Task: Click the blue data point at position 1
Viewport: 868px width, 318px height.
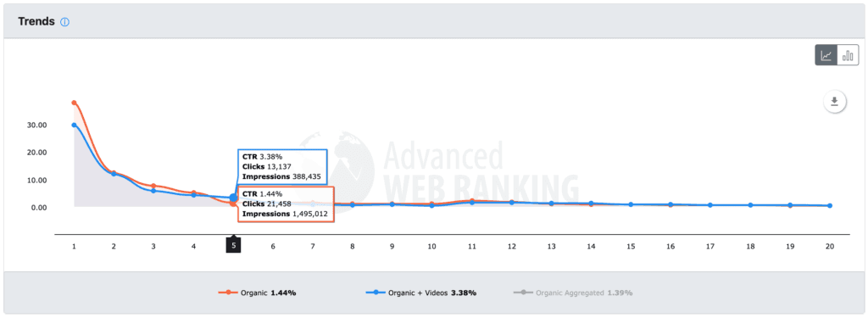Action: [x=74, y=125]
